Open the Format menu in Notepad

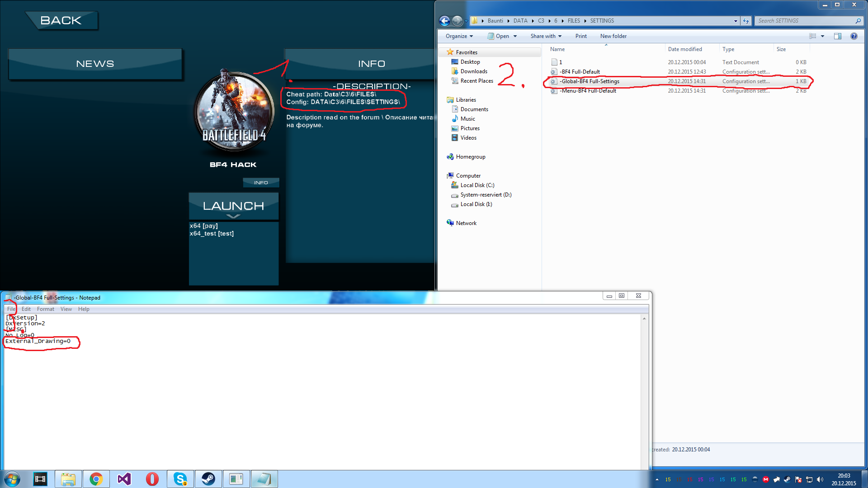click(45, 309)
